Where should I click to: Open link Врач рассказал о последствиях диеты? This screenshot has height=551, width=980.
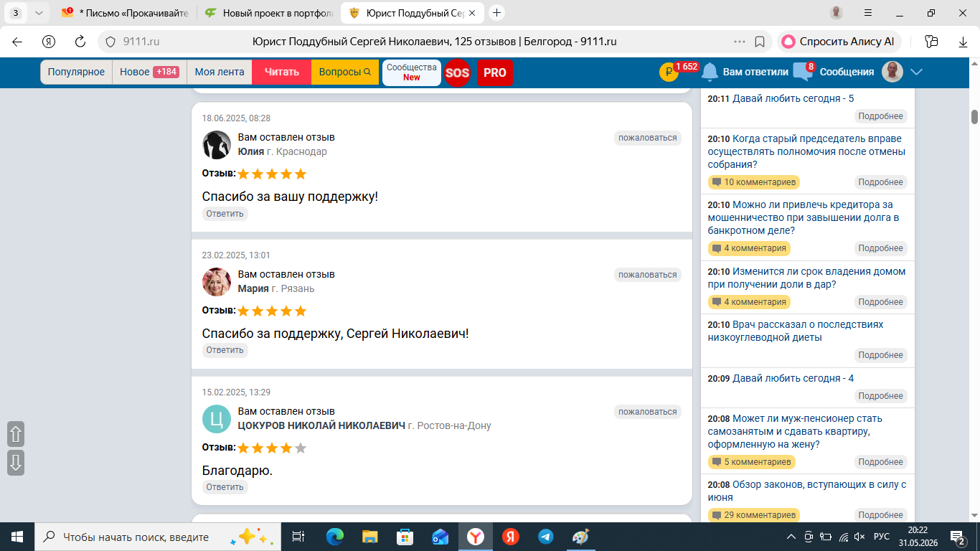pos(796,331)
